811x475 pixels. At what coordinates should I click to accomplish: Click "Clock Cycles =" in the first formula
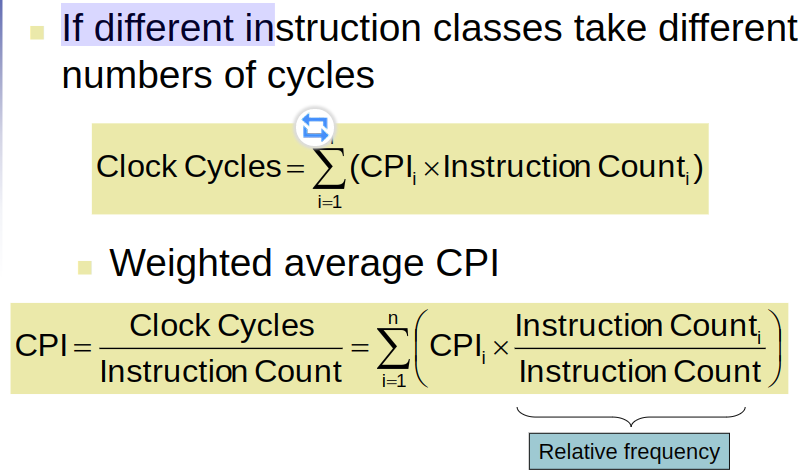(201, 167)
